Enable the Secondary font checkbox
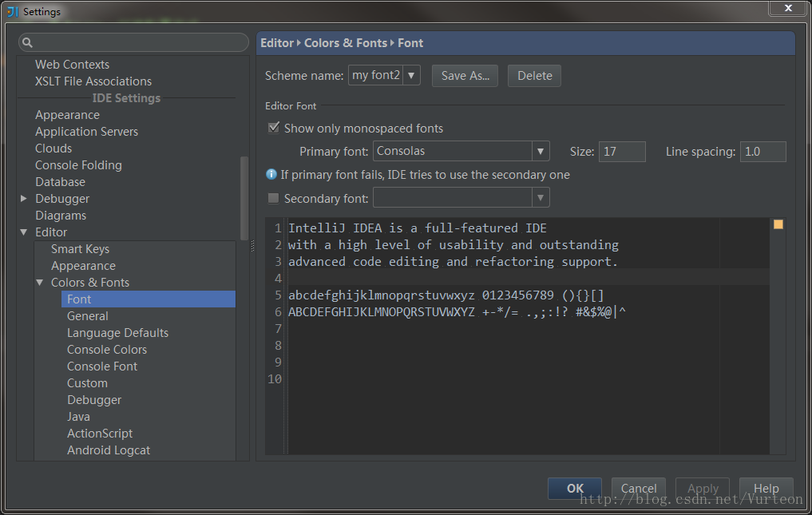The image size is (812, 515). point(273,198)
